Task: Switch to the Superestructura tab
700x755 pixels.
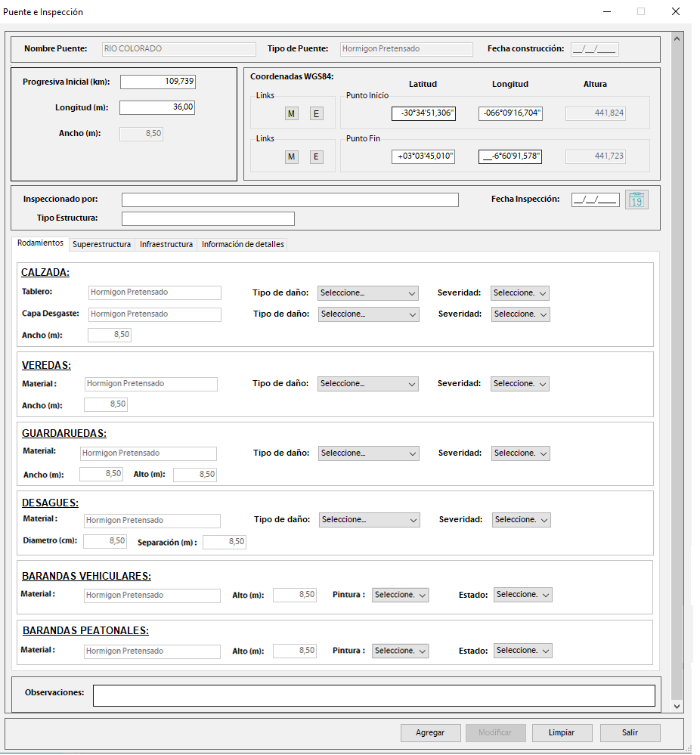Action: point(101,244)
